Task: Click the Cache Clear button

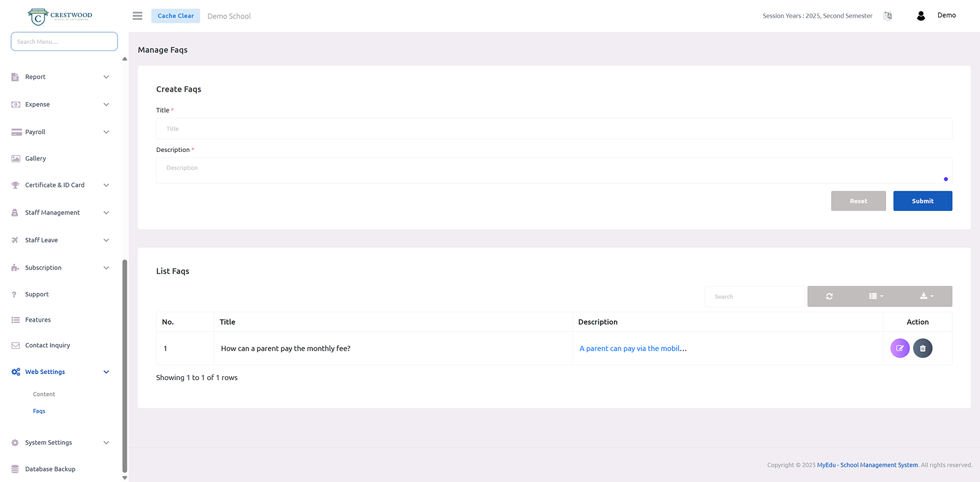Action: click(x=175, y=16)
